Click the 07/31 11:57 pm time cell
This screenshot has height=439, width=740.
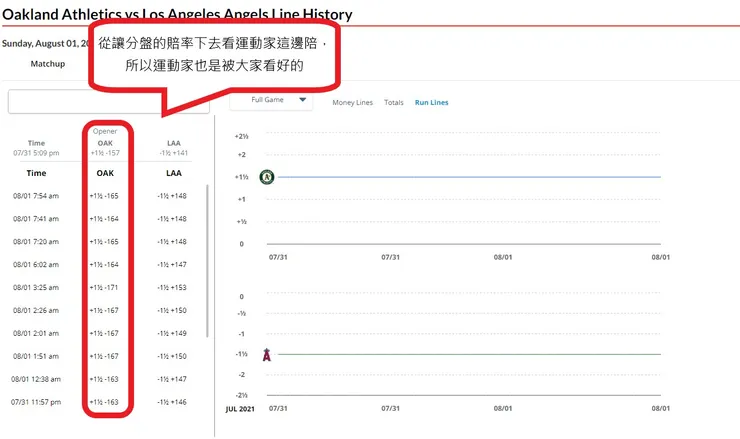click(36, 402)
